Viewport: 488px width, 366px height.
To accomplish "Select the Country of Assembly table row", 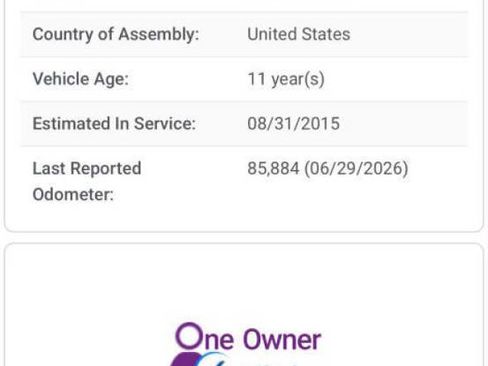I will pos(244,34).
